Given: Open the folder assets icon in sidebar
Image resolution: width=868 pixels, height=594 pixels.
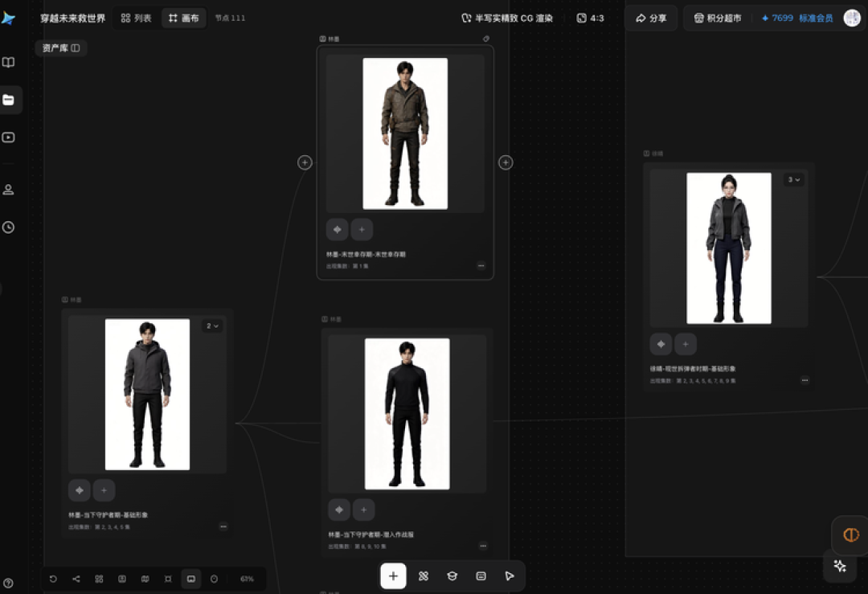Looking at the screenshot, I should [8, 100].
